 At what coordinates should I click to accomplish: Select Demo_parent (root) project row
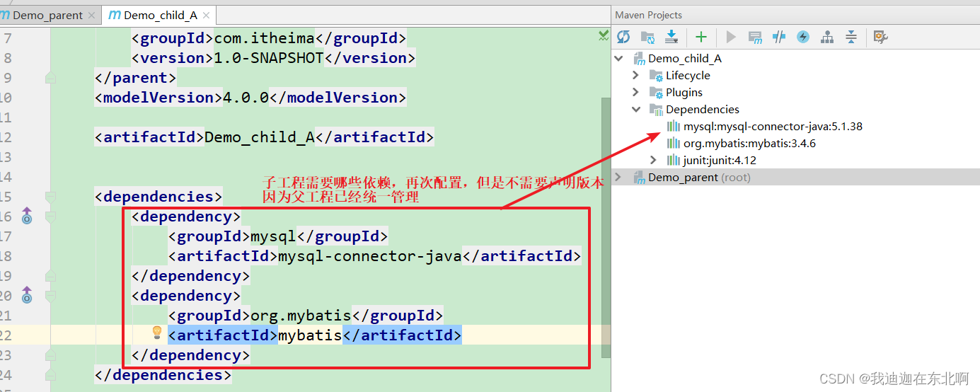pos(795,177)
